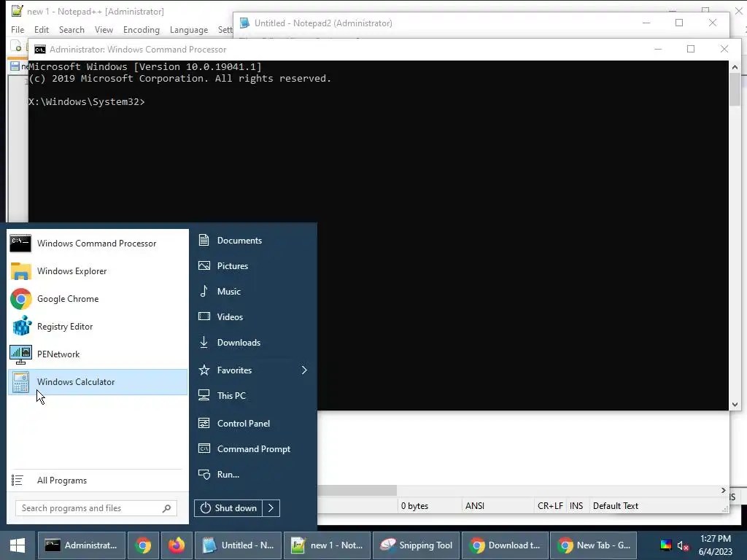The width and height of the screenshot is (747, 560).
Task: Click the search magnifier icon in Start menu
Action: pyautogui.click(x=167, y=508)
